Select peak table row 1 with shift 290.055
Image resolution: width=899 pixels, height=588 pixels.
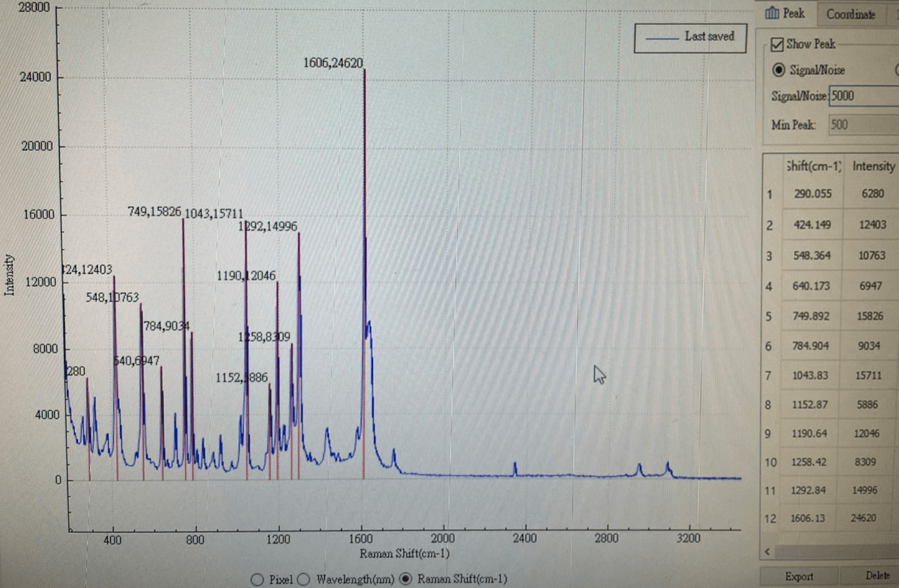831,194
